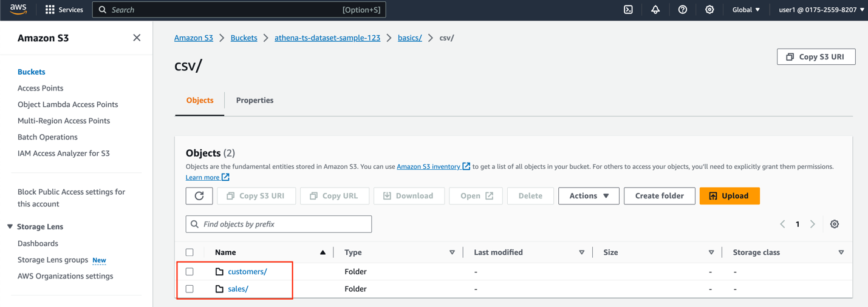
Task: Open IAM Access Analyzer for S3
Action: tap(64, 153)
